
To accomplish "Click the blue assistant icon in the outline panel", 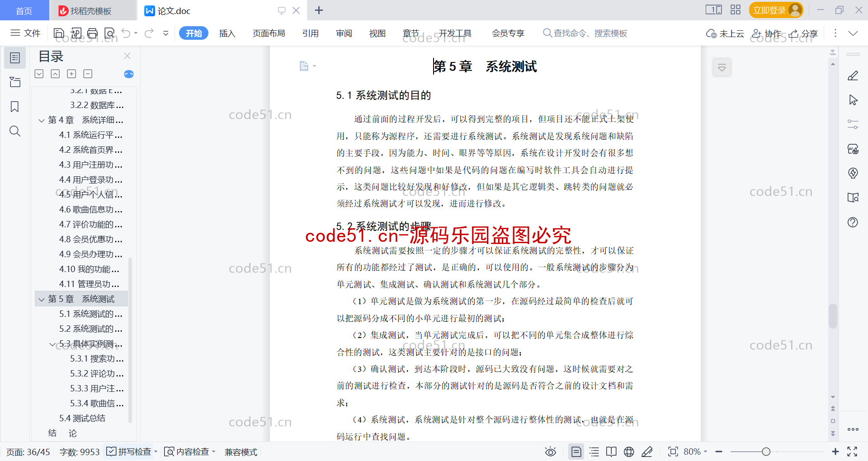I will point(129,74).
